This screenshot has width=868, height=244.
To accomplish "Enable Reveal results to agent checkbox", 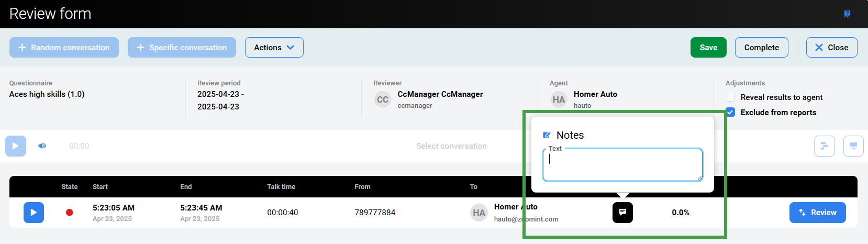I will (x=730, y=97).
